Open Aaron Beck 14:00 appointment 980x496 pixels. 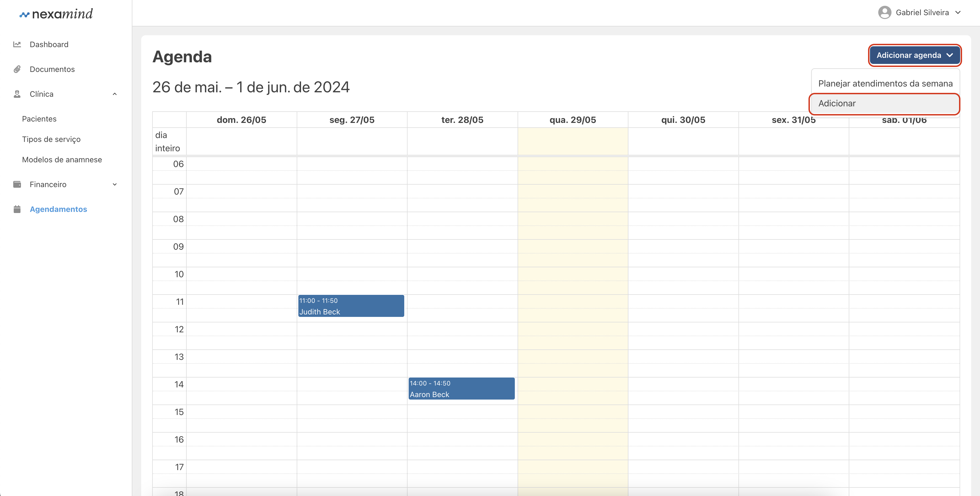pos(462,389)
